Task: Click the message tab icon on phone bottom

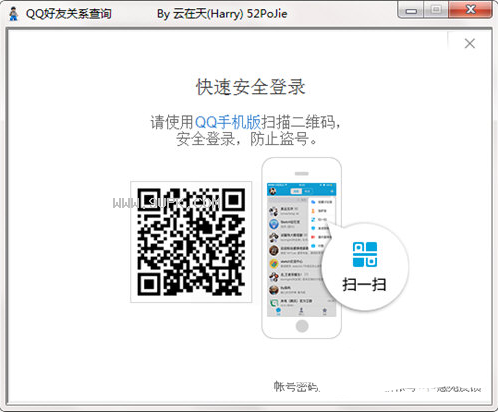Action: tap(278, 311)
